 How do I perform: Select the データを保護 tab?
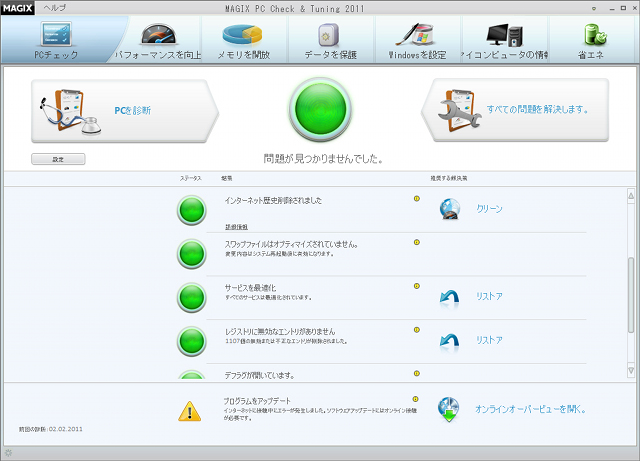click(x=331, y=40)
